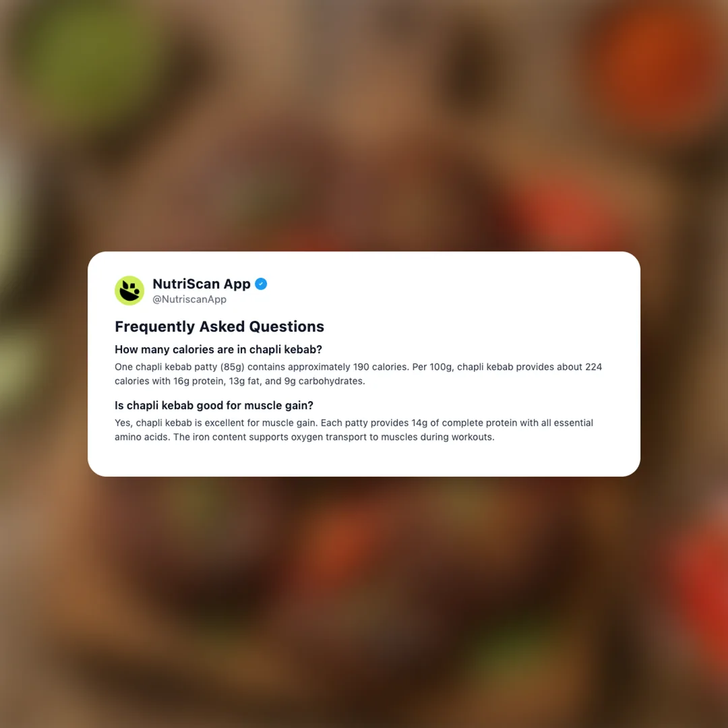This screenshot has width=728, height=728.
Task: Click the blurred background below the card
Action: pyautogui.click(x=364, y=602)
